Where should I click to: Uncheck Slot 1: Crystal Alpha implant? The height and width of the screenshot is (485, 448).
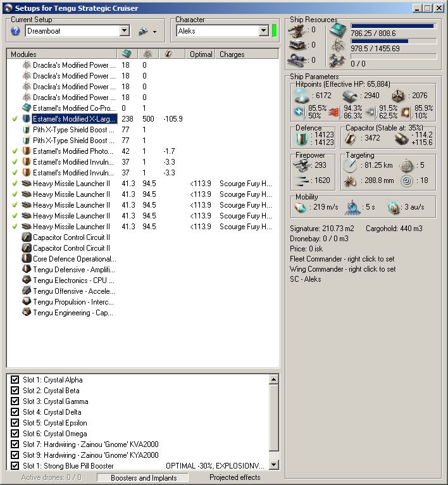coord(15,379)
